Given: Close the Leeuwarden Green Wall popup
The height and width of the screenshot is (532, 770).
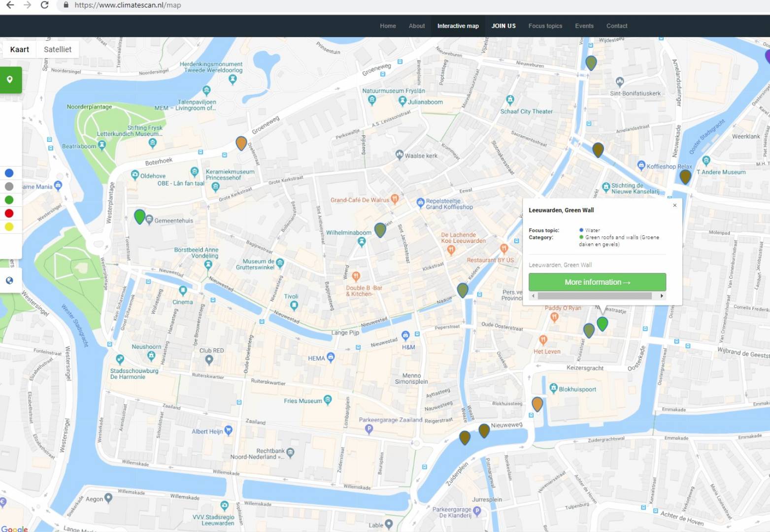Looking at the screenshot, I should [x=675, y=205].
